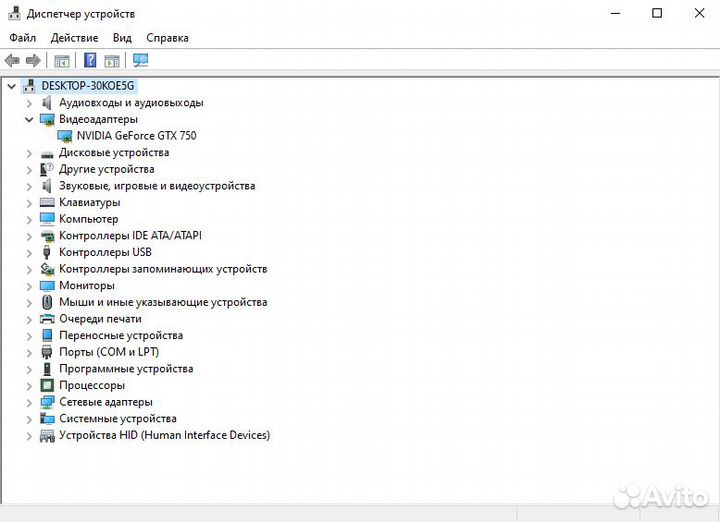Collapse the DESKTOP-30KOE5G root node
The image size is (720, 522).
tap(11, 86)
